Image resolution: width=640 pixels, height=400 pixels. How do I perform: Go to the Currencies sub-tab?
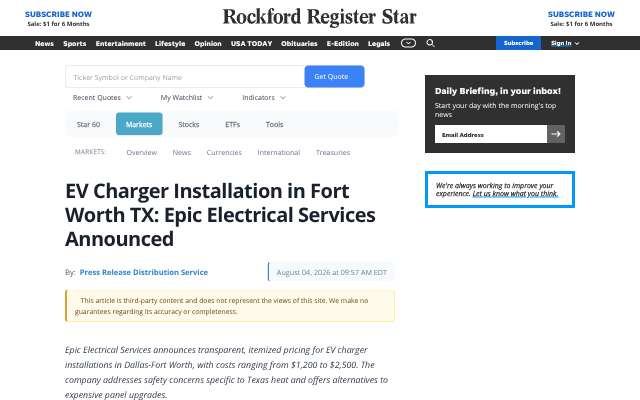pos(224,152)
